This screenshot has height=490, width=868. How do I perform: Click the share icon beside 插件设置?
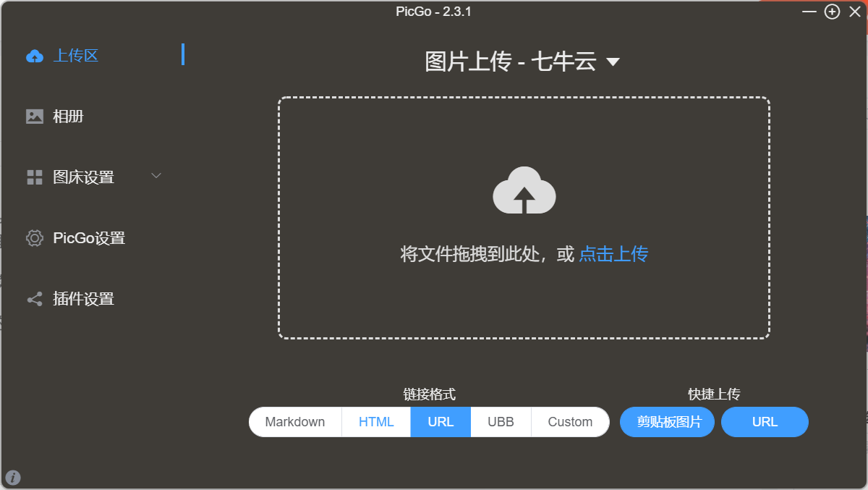[35, 299]
